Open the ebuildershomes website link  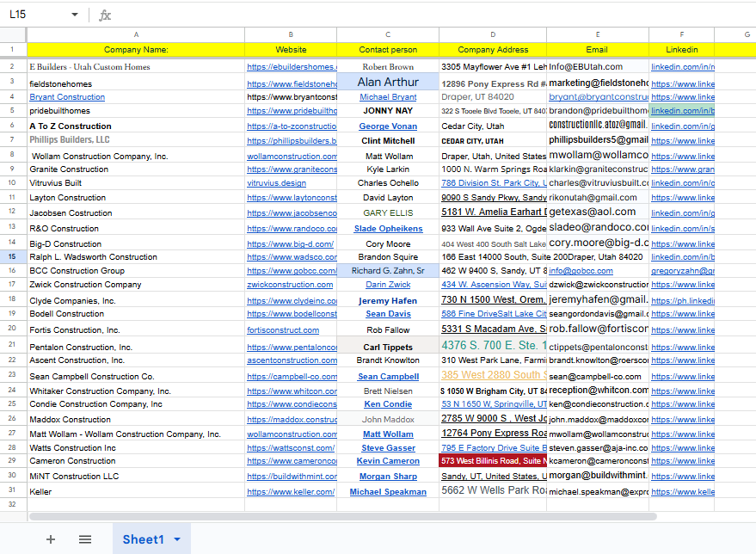[291, 67]
